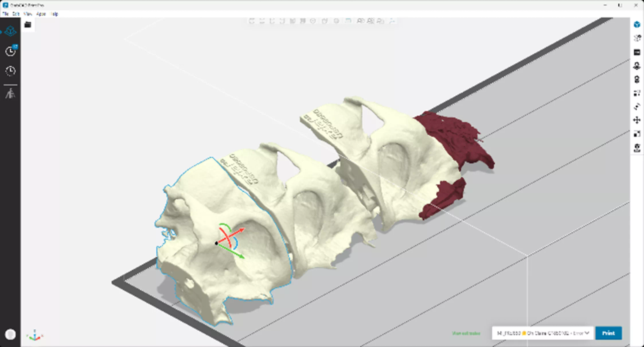Image resolution: width=644 pixels, height=347 pixels.
Task: Click the circular target icon in the top toolbar
Action: (x=313, y=21)
